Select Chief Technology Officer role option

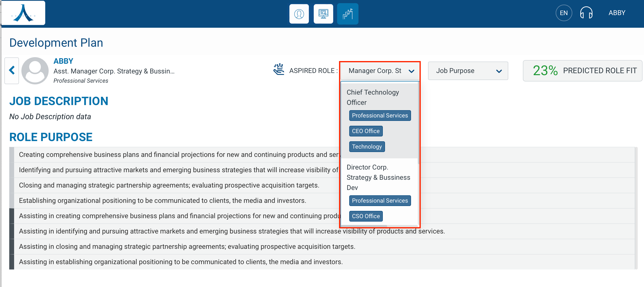pyautogui.click(x=372, y=97)
